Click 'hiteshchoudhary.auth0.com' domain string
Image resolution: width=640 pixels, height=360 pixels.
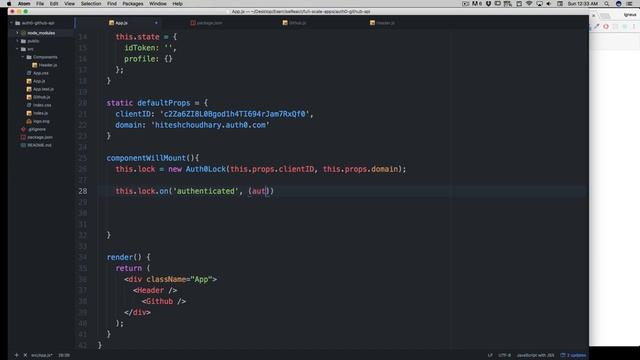pos(210,125)
